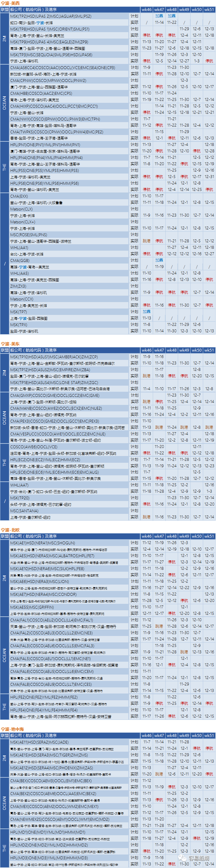
Task: Click the WHL(AA7) service name cell
Action: pos(19,485)
